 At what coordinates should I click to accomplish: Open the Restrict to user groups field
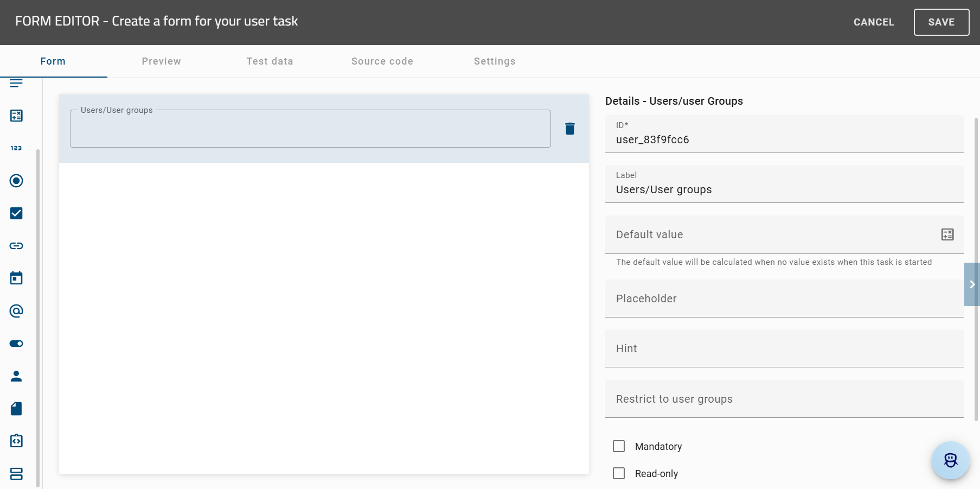(x=784, y=399)
